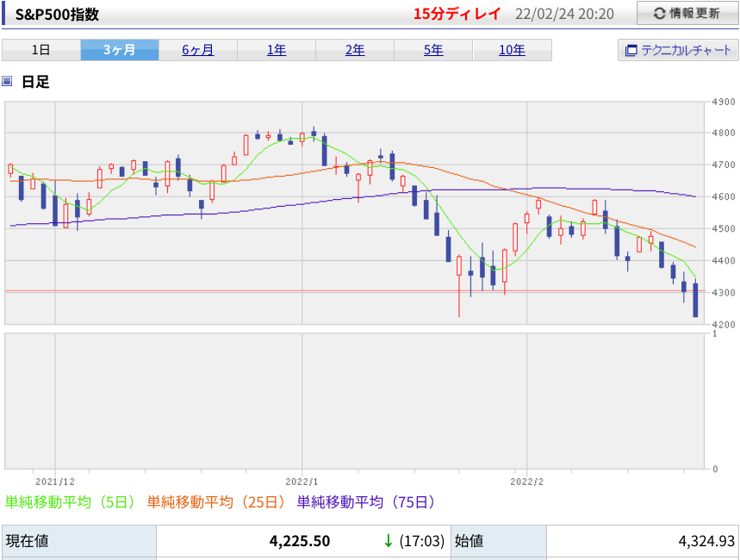The height and width of the screenshot is (560, 740).
Task: Click the 4700 price axis label
Action: pos(724,165)
